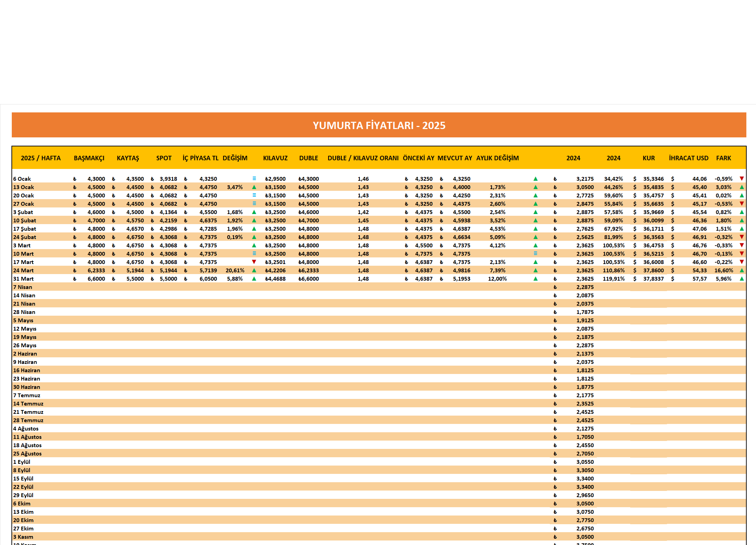Select the KUR column header
The width and height of the screenshot is (756, 545).
pos(649,158)
